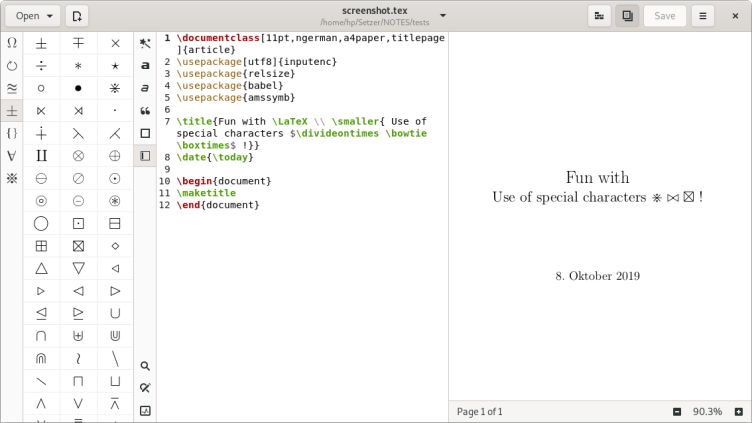Toggle the PDF preview panel
Viewport: 752px width, 423px height.
click(x=627, y=16)
